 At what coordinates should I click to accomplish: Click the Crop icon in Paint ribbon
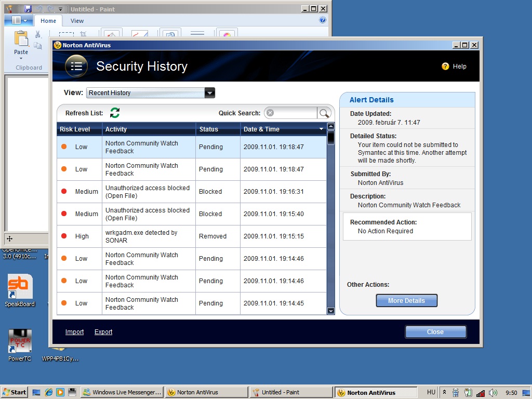pos(84,34)
